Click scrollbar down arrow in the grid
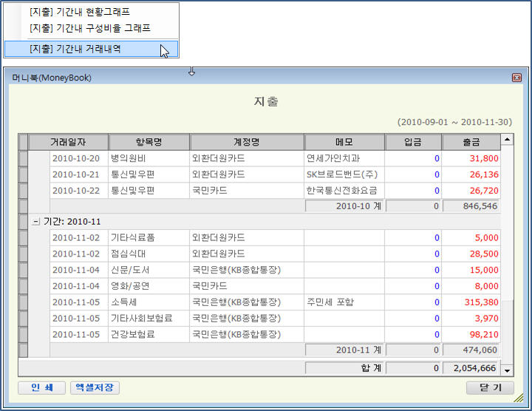532x411 pixels. [507, 370]
